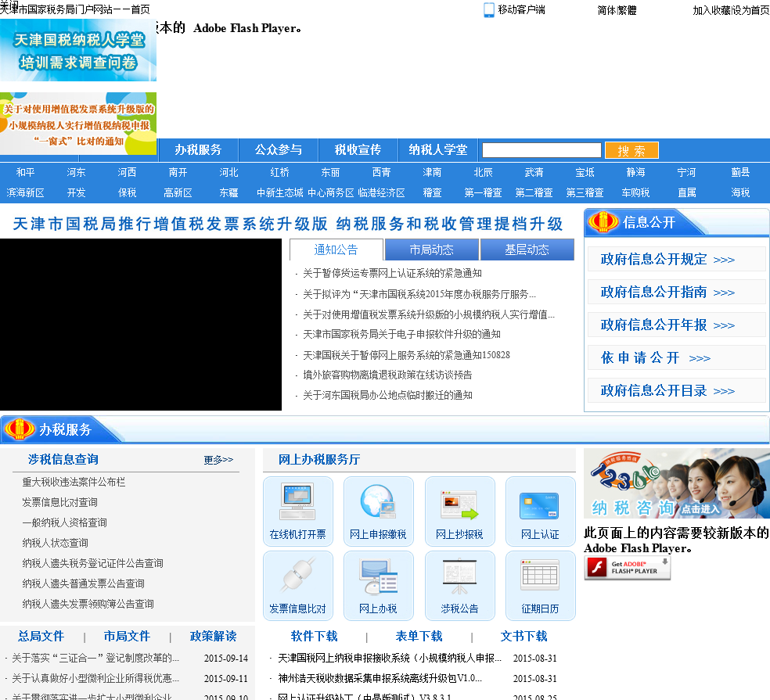This screenshot has width=770, height=700.
Task: Click the tax emblem beside 办税服务 header
Action: tap(20, 429)
